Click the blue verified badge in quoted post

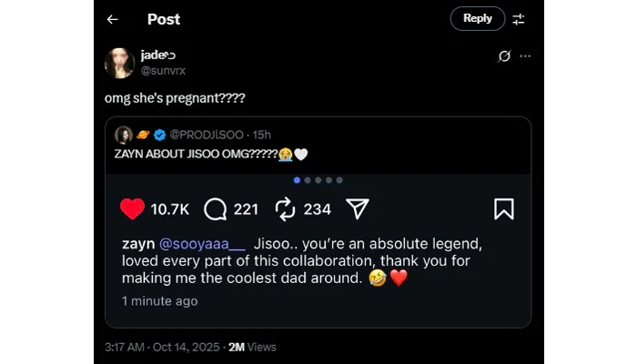[x=159, y=135]
